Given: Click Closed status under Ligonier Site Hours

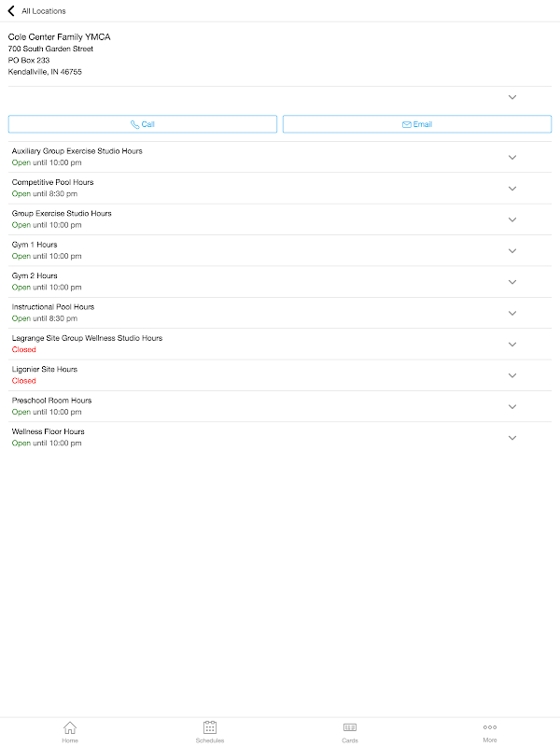Looking at the screenshot, I should [x=24, y=381].
